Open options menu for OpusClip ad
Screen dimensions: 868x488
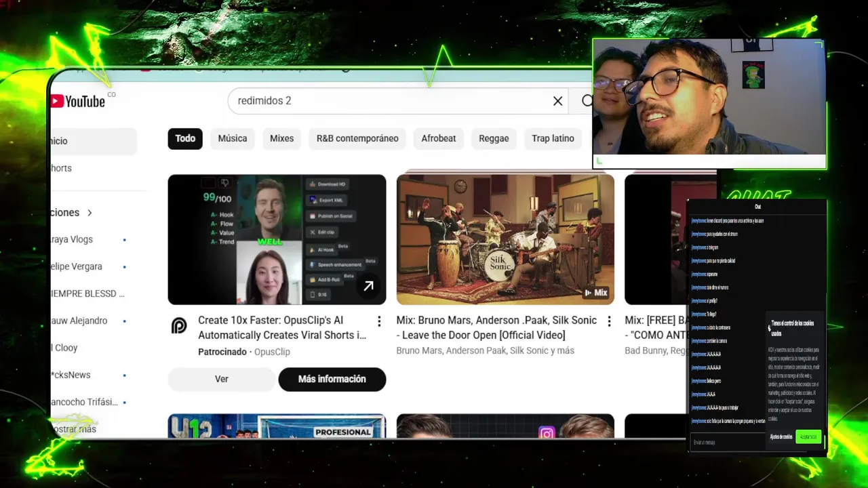[x=379, y=321]
